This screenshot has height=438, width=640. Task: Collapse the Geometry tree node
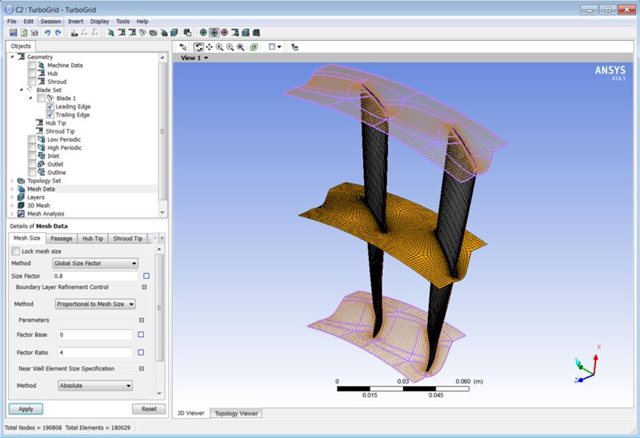click(12, 57)
